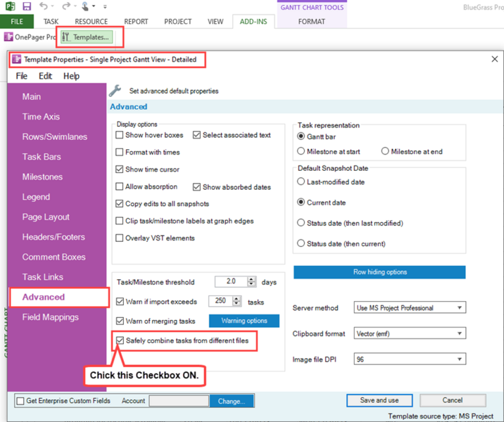Select the Milestone at start option
Image resolution: width=504 pixels, height=422 pixels.
click(x=301, y=151)
